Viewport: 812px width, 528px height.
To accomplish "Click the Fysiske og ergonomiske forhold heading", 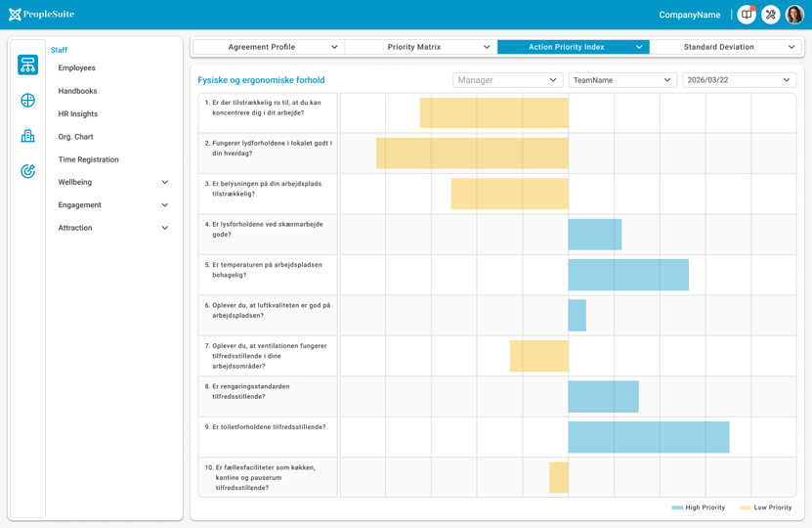I will pos(261,80).
